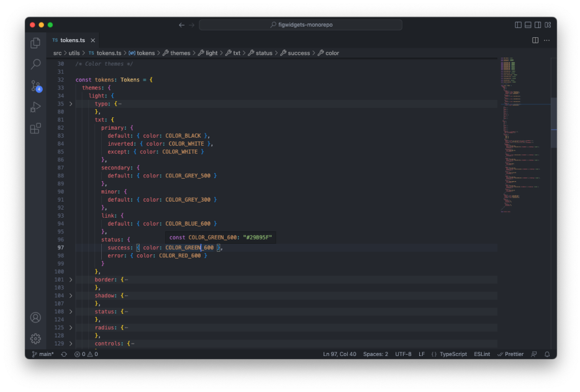Click the TypeScript language mode in status bar
The image size is (580, 392).
click(453, 354)
